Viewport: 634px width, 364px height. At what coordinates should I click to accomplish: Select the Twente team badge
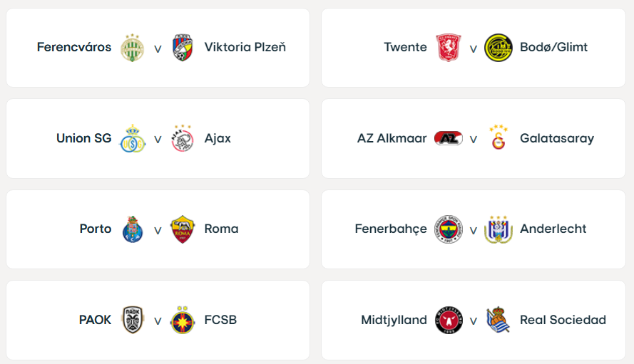[x=447, y=48]
